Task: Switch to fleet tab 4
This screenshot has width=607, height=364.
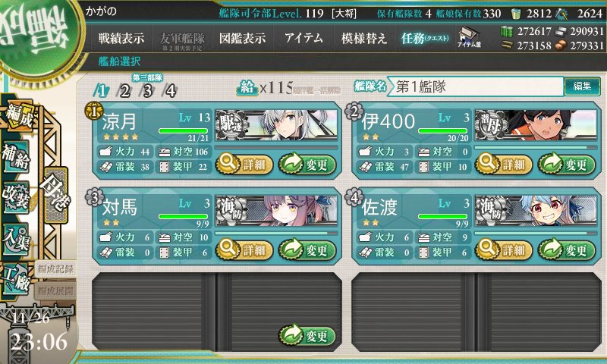Action: tap(170, 91)
